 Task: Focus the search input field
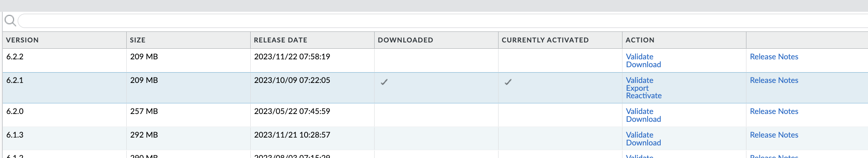[x=443, y=21]
